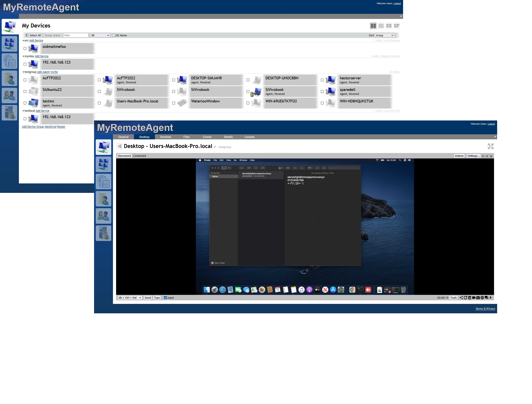Screen dimensions: 532x404
Task: Open My Devices sidebar icon in front window
Action: click(104, 147)
